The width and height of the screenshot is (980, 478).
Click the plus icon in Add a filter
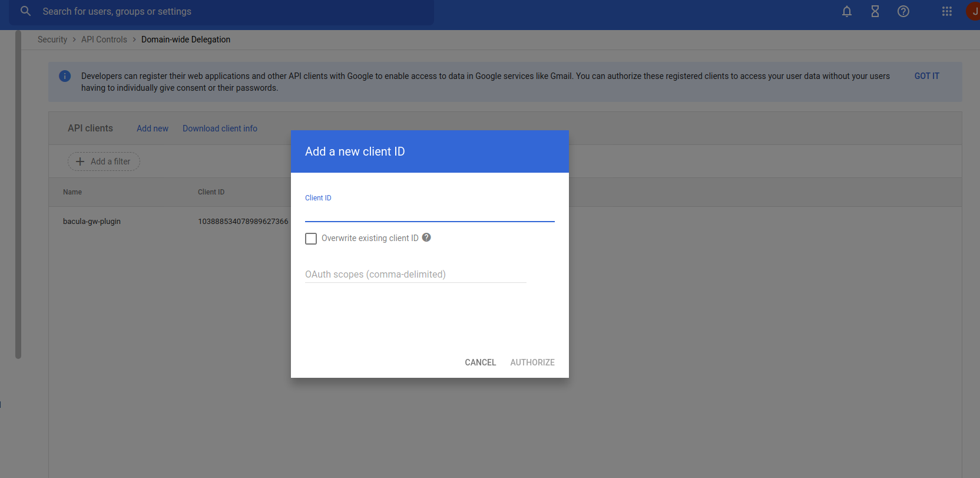80,161
